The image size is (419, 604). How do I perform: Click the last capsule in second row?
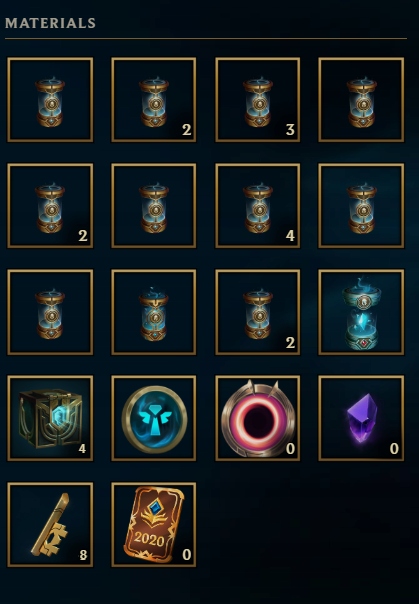[361, 206]
